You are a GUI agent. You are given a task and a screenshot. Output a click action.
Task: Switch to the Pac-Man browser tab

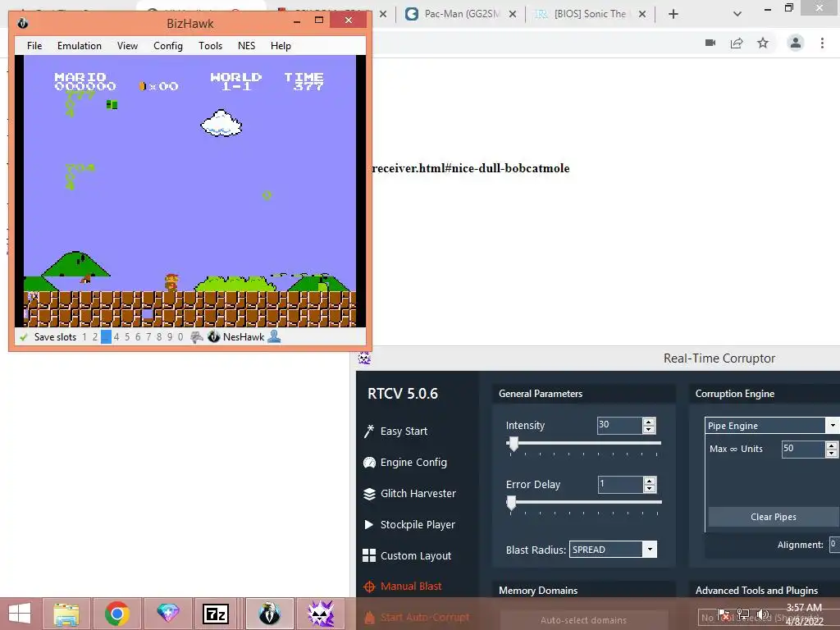461,14
